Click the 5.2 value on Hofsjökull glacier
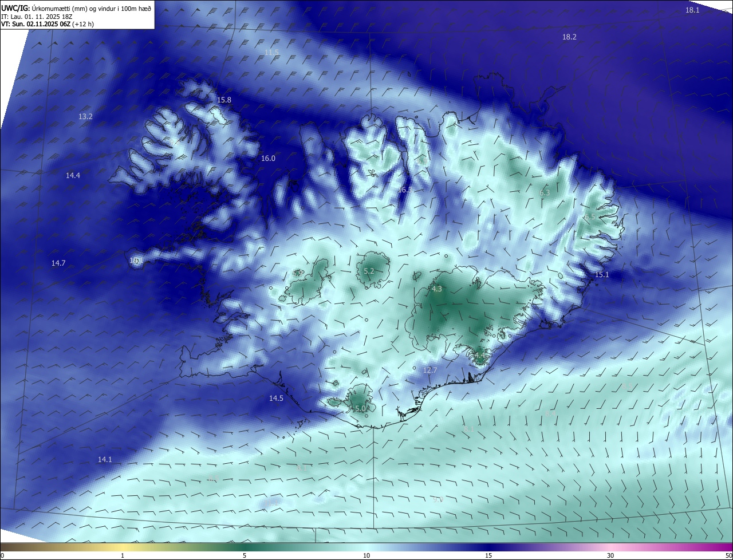 click(x=369, y=271)
